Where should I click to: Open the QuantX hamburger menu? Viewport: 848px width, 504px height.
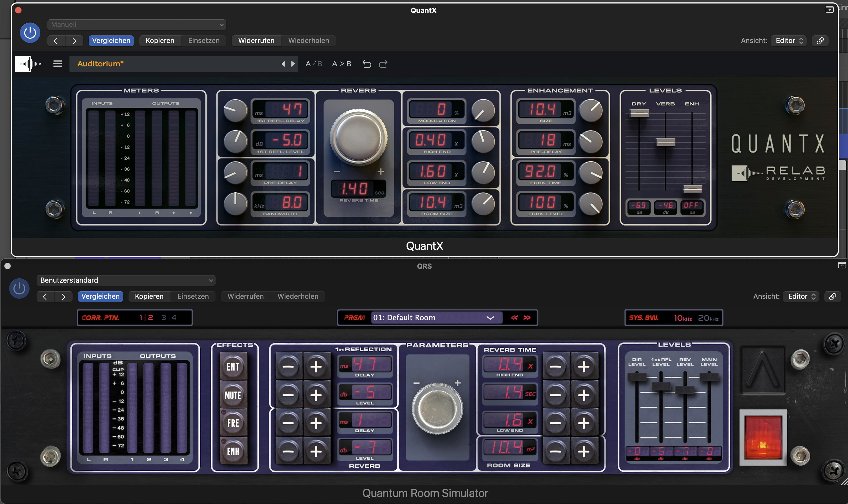[x=58, y=63]
